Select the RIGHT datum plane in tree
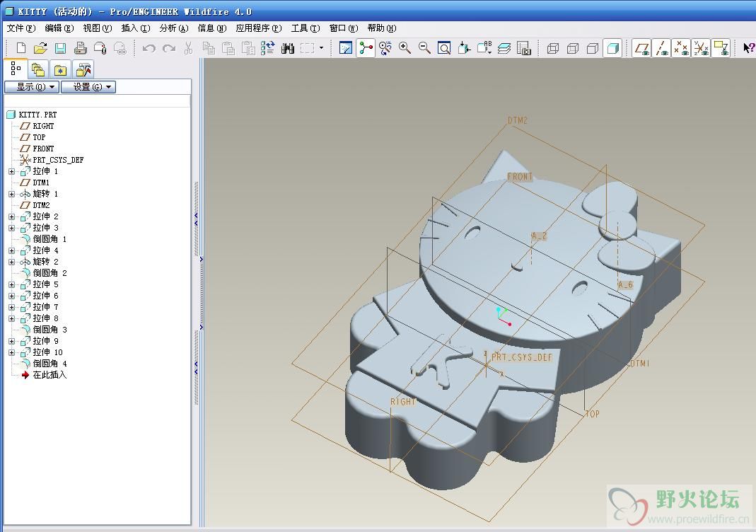The image size is (756, 532). [37, 126]
